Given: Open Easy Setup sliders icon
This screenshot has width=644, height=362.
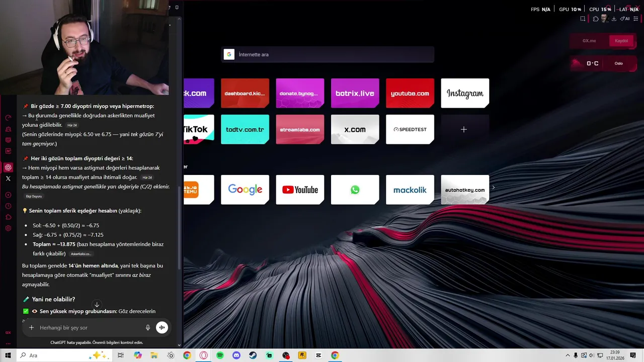Looking at the screenshot, I should pos(636,19).
